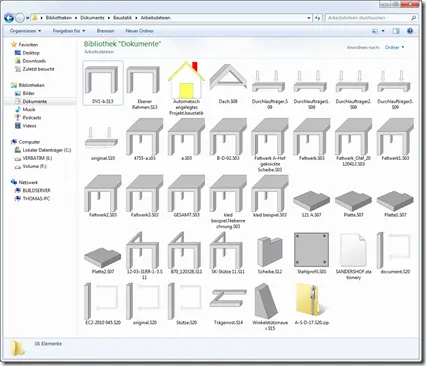Viewport: 426px width, 366px height.
Task: Toggle the preview pane button
Action: coord(396,31)
